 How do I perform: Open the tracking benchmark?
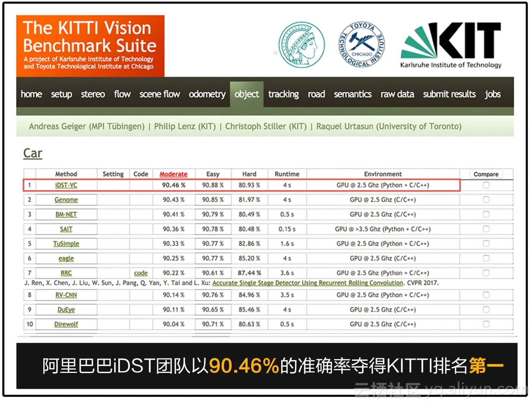click(283, 94)
